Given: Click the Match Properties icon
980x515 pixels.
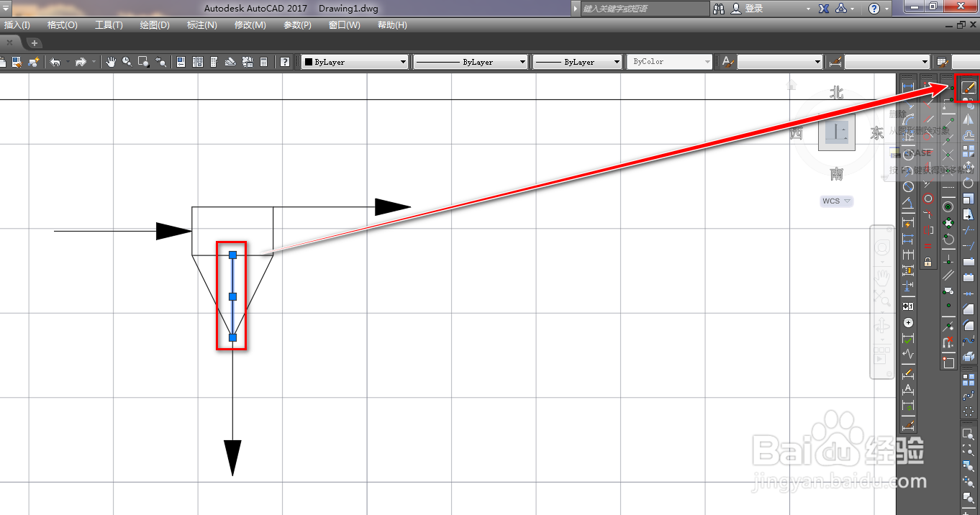Looking at the screenshot, I should tap(17, 62).
